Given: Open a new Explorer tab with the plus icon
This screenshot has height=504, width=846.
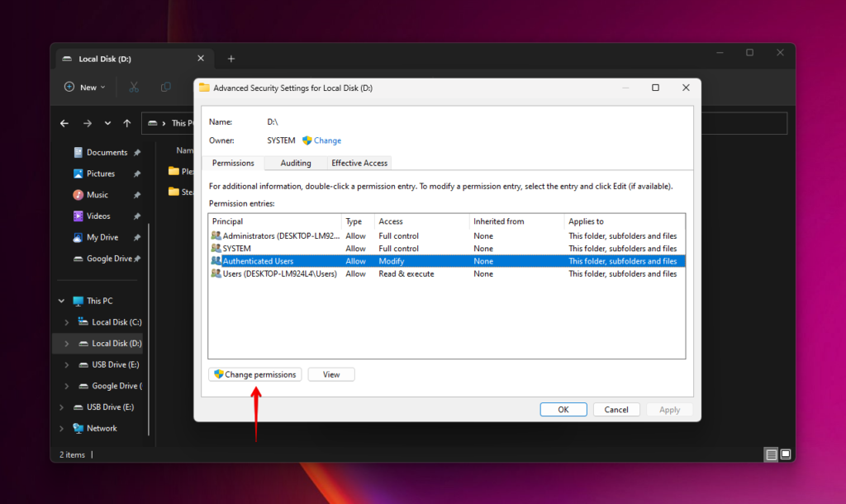Looking at the screenshot, I should point(231,59).
